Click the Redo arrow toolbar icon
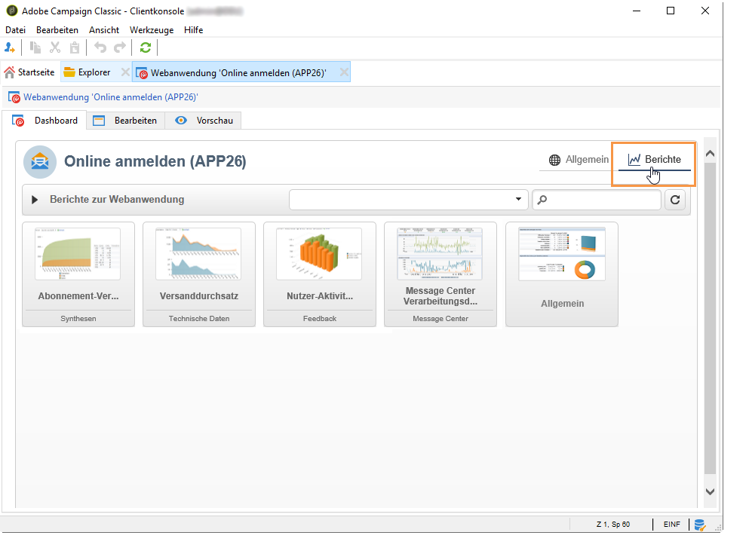 (x=120, y=47)
